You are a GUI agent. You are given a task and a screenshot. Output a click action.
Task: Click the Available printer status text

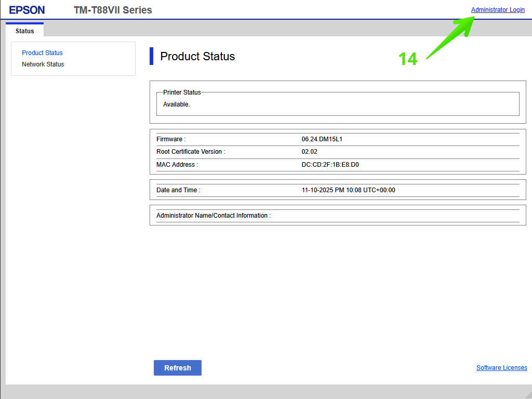(177, 104)
